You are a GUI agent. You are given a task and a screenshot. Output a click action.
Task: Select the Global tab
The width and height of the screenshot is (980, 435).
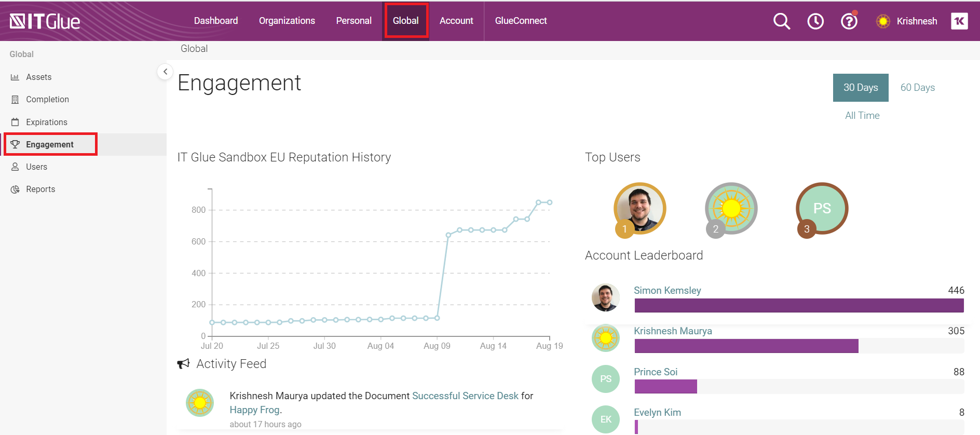[406, 21]
